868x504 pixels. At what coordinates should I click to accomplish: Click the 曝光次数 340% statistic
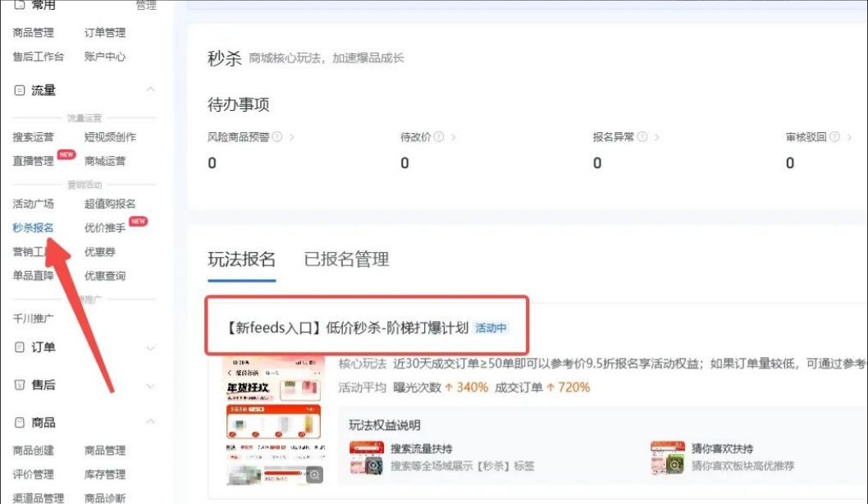click(441, 387)
